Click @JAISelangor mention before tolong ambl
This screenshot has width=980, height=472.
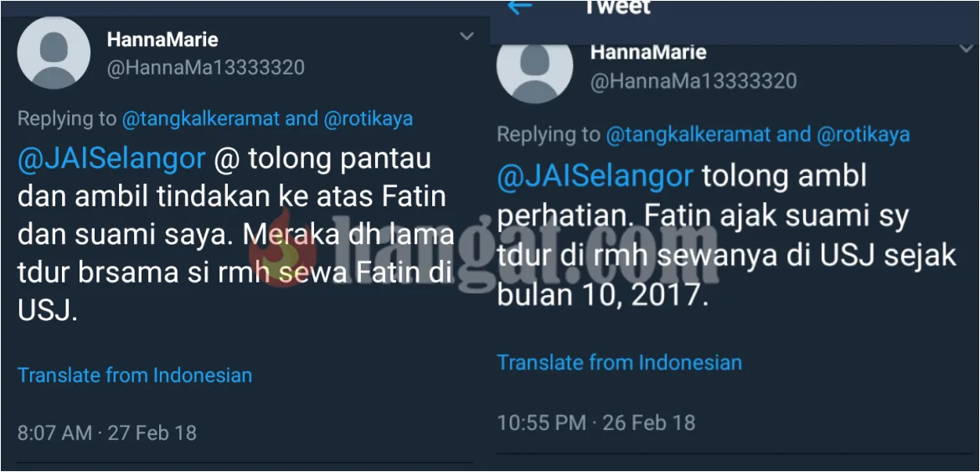tap(595, 178)
